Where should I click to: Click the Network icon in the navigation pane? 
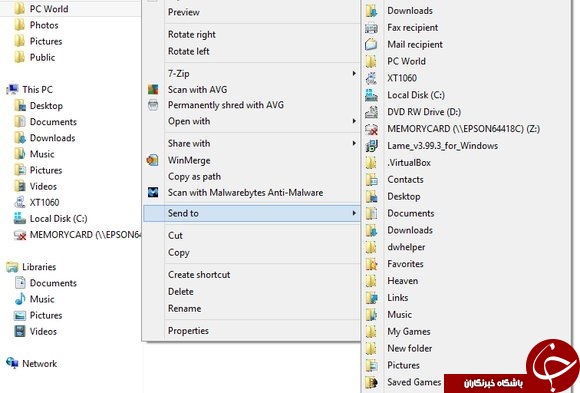(x=12, y=363)
